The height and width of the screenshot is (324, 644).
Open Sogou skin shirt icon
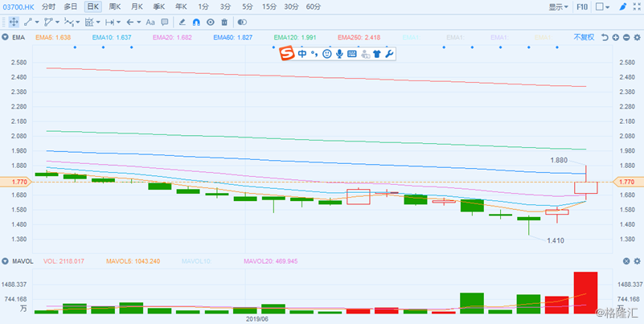(377, 54)
